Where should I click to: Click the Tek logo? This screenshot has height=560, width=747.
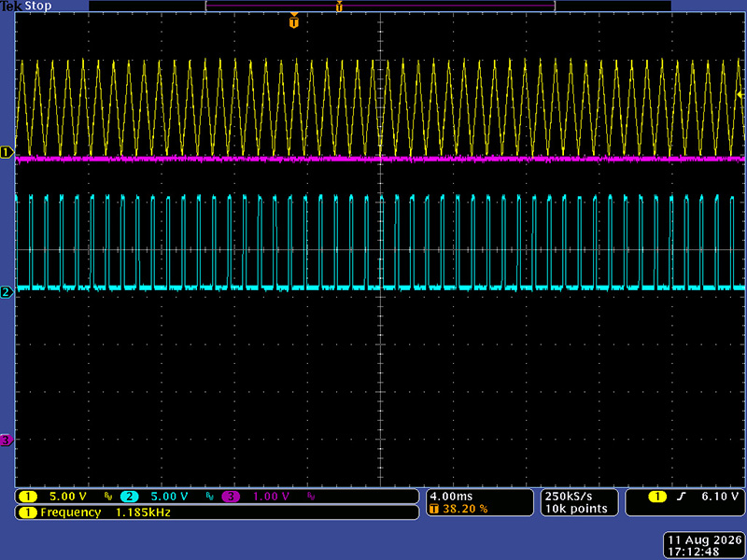[x=11, y=6]
